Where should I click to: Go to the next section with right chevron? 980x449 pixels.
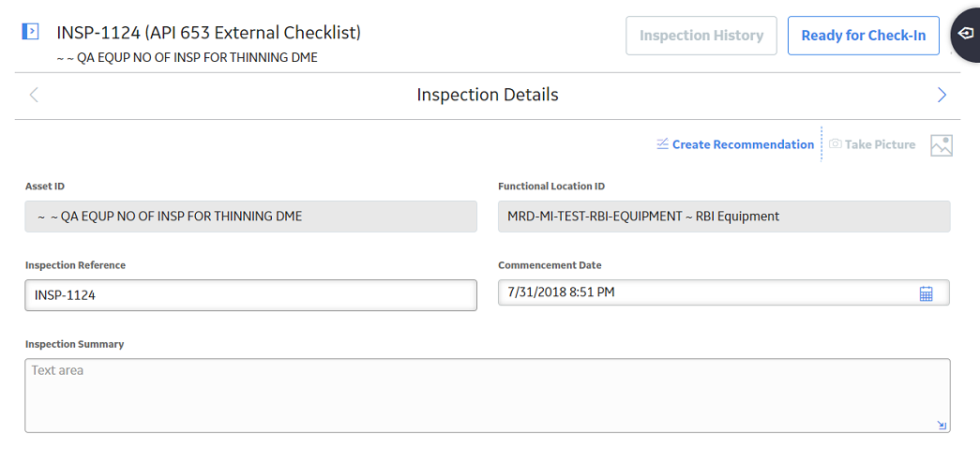pyautogui.click(x=942, y=95)
